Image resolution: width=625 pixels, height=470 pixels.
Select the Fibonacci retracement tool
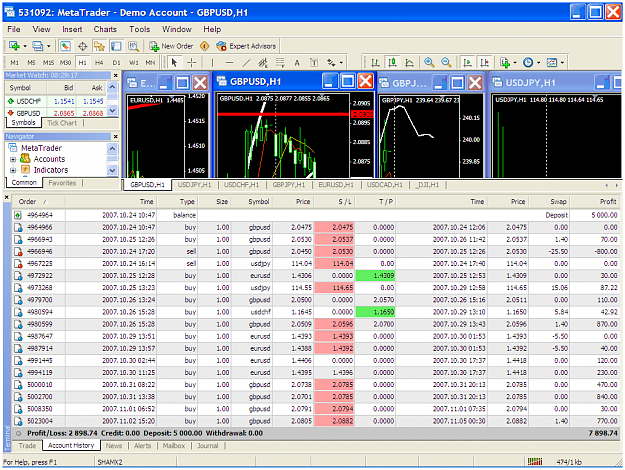pyautogui.click(x=280, y=63)
